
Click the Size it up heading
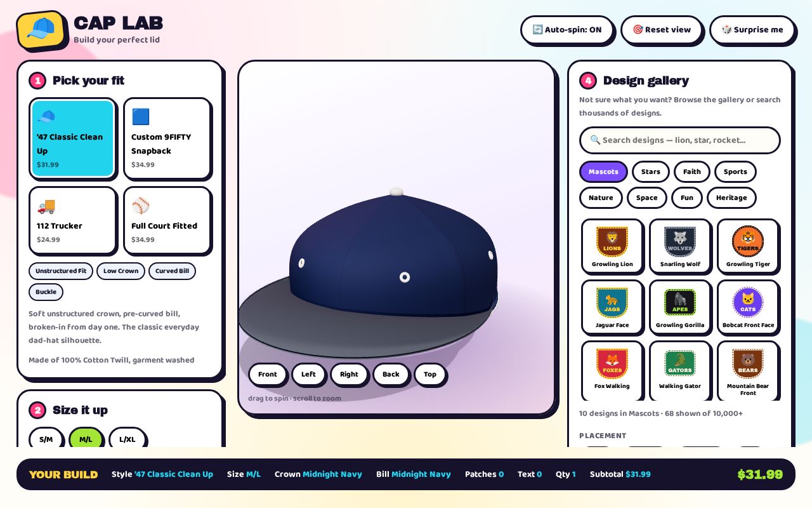pos(80,410)
